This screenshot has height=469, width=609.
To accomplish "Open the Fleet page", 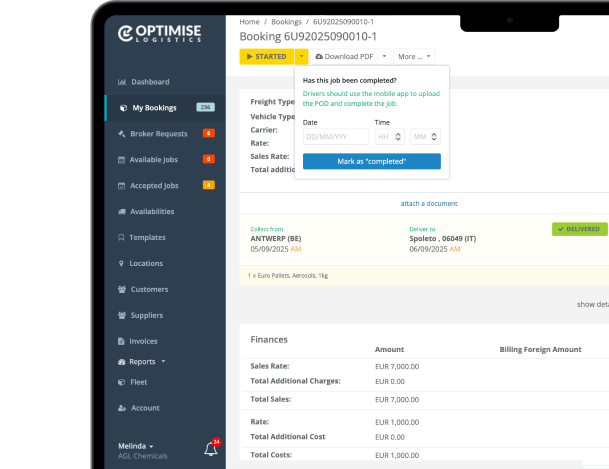I will click(139, 382).
